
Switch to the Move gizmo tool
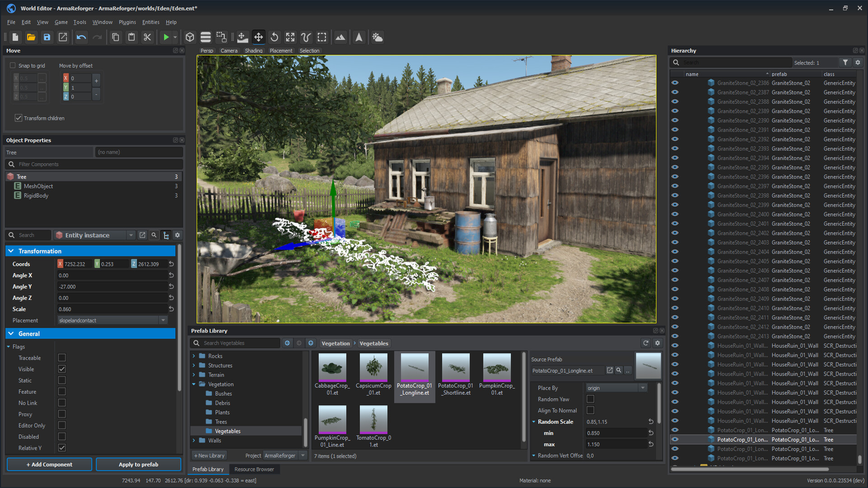coord(258,37)
